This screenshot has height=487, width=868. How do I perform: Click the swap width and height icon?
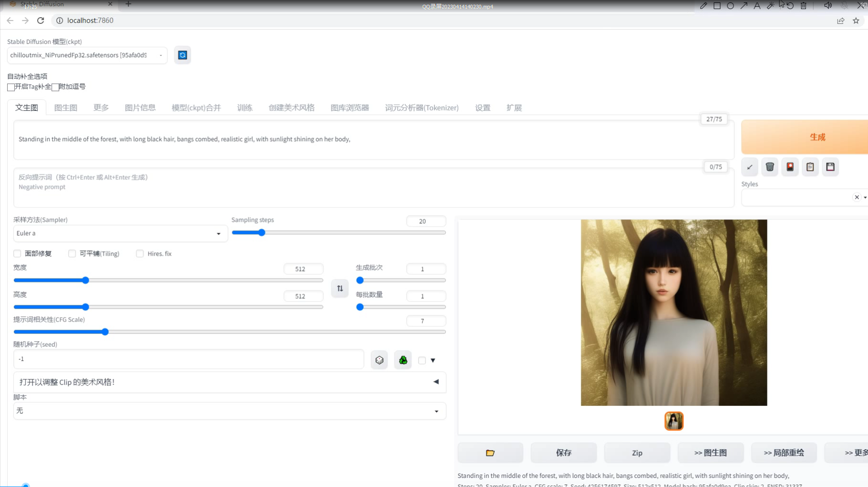coord(340,288)
